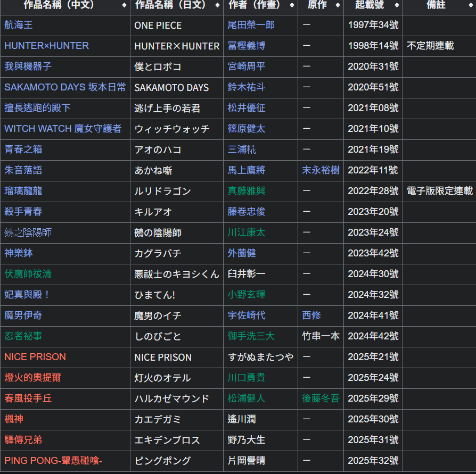Select the 電子版限定連載 remark text

point(440,191)
